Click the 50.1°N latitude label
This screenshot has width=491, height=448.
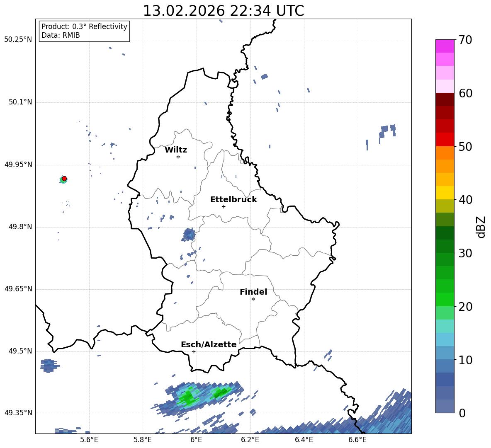(20, 102)
